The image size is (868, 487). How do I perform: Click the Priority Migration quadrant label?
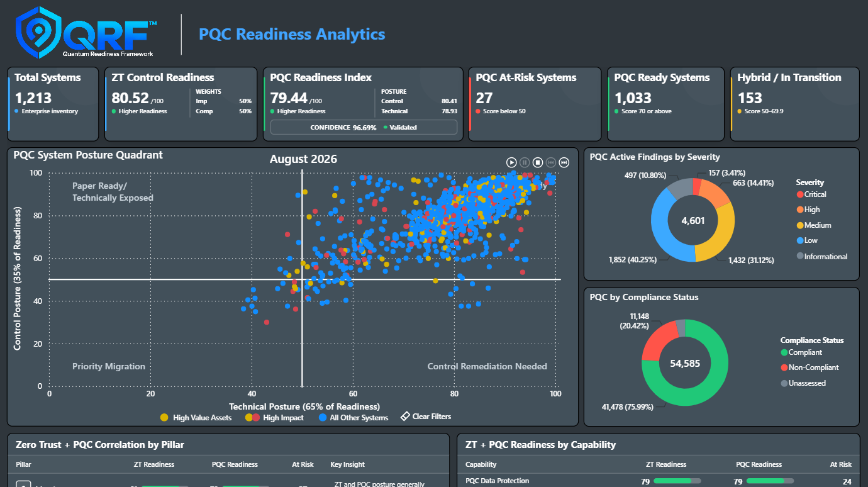point(109,366)
